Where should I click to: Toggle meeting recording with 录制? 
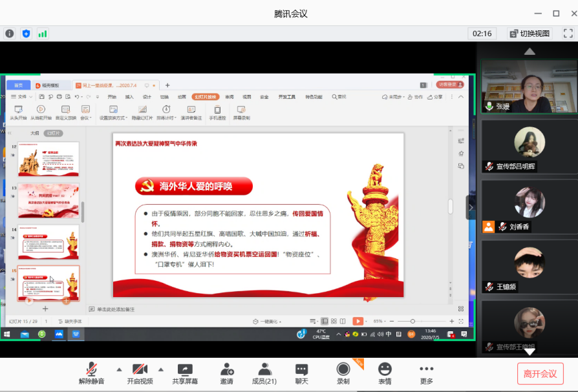[343, 373]
